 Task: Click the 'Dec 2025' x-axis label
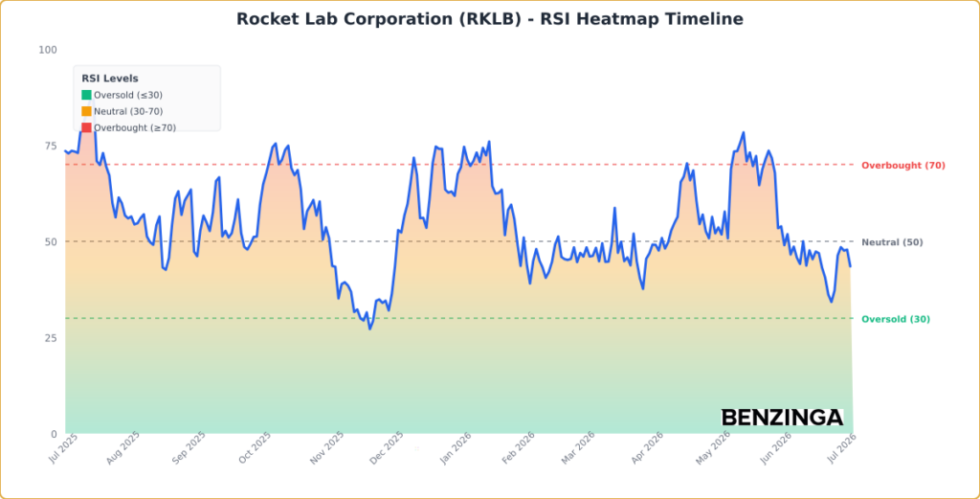click(387, 448)
